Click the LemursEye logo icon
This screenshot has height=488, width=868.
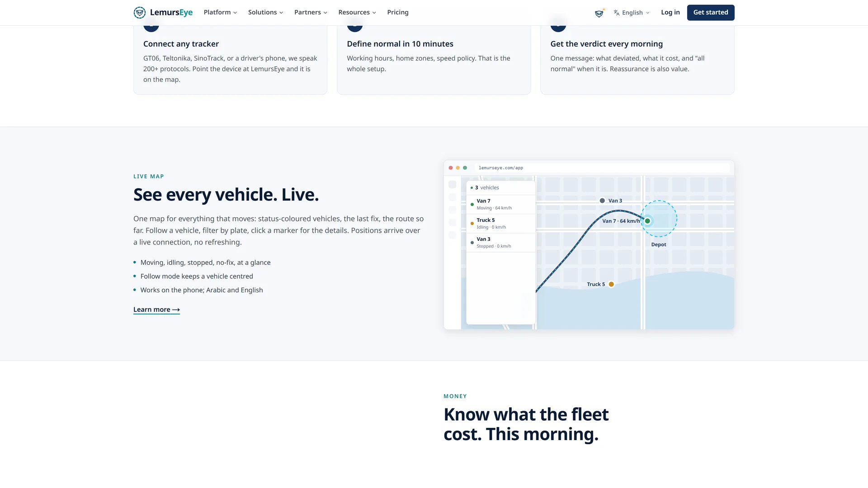[x=140, y=13]
